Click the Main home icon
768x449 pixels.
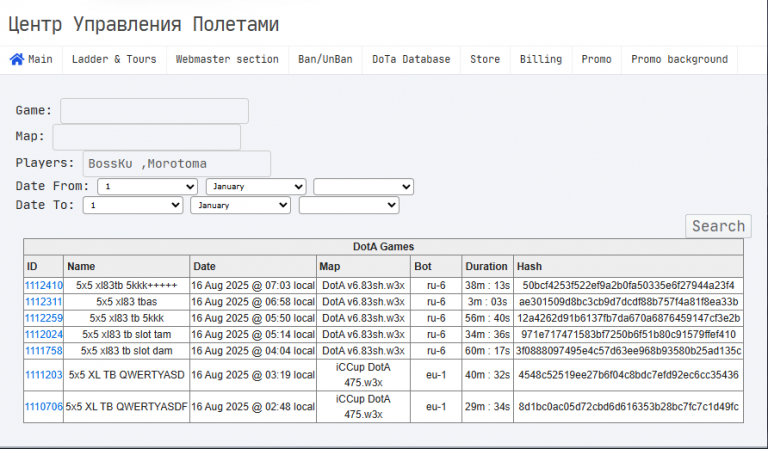(x=17, y=59)
